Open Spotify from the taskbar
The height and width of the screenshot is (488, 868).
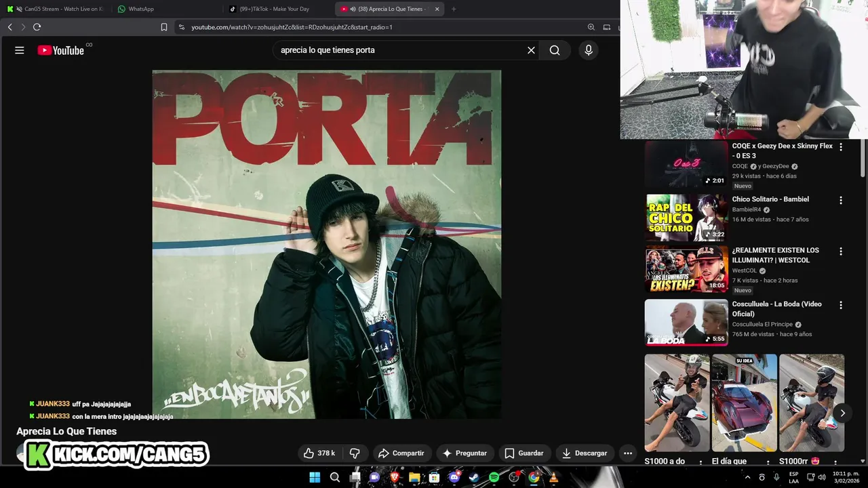[494, 477]
